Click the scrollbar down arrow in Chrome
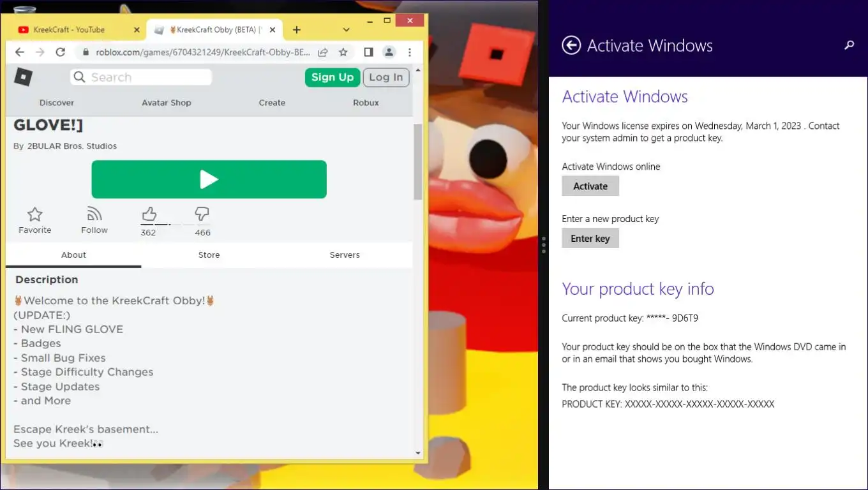 coord(418,454)
